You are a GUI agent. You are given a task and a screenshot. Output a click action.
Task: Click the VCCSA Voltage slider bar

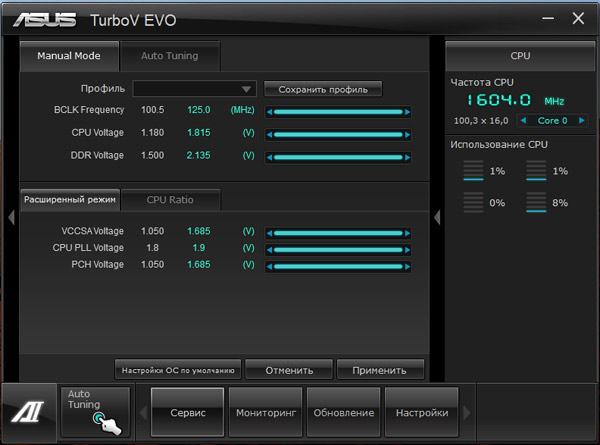pos(338,233)
